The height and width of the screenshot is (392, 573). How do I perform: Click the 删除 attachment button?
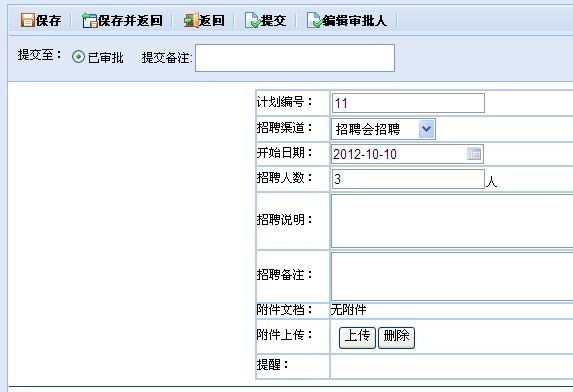396,338
